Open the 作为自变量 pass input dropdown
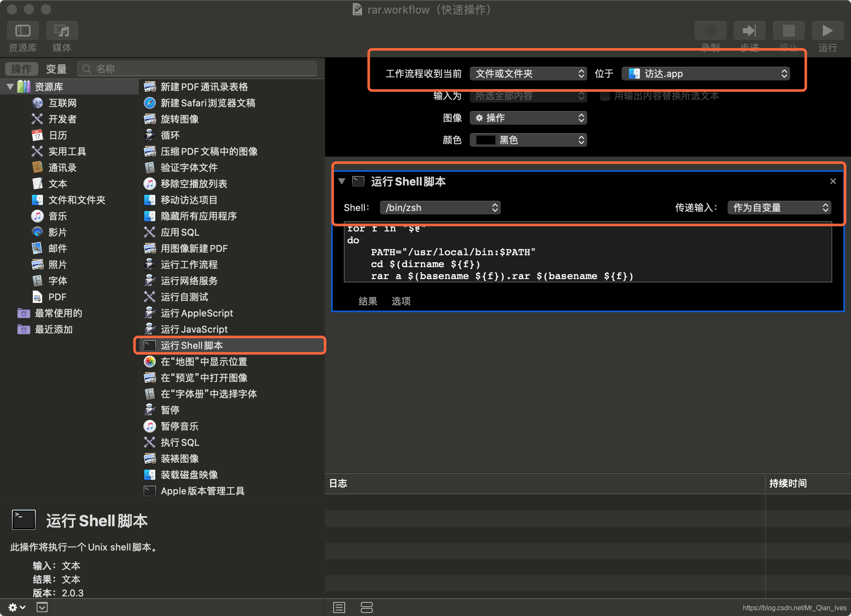The width and height of the screenshot is (851, 616). tap(779, 208)
